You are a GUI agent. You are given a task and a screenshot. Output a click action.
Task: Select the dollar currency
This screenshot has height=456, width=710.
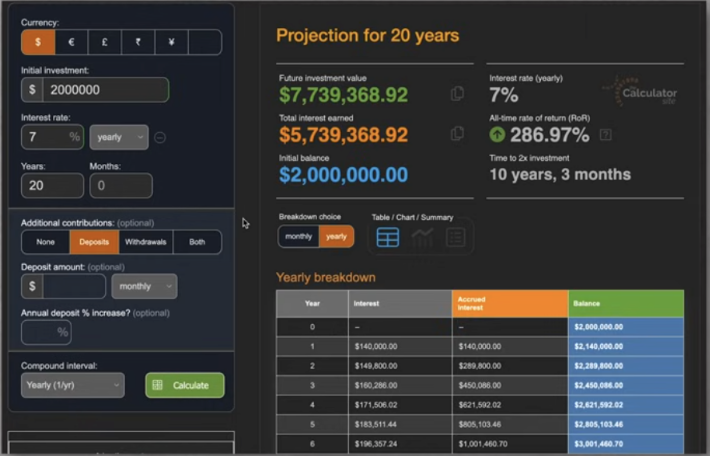tap(38, 42)
